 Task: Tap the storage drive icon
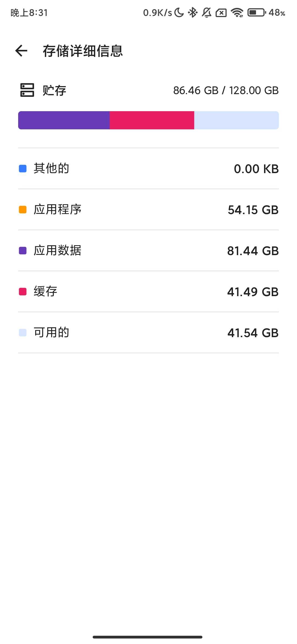click(27, 90)
